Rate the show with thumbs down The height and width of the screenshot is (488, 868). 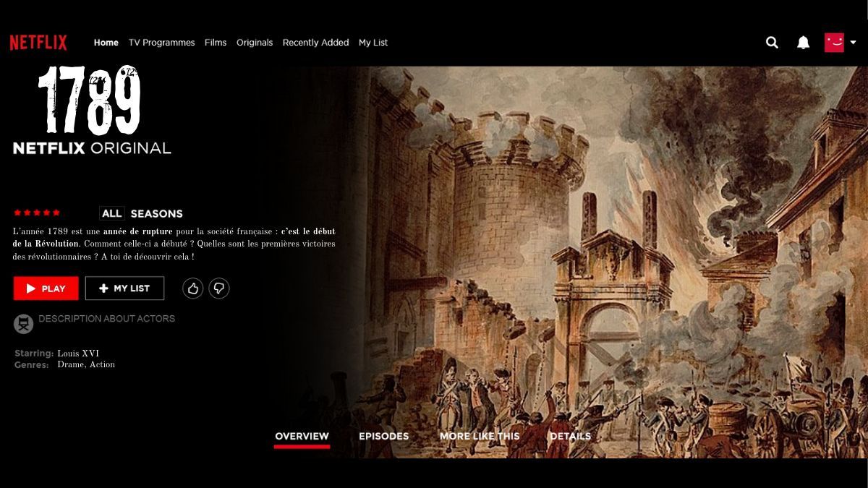point(219,288)
